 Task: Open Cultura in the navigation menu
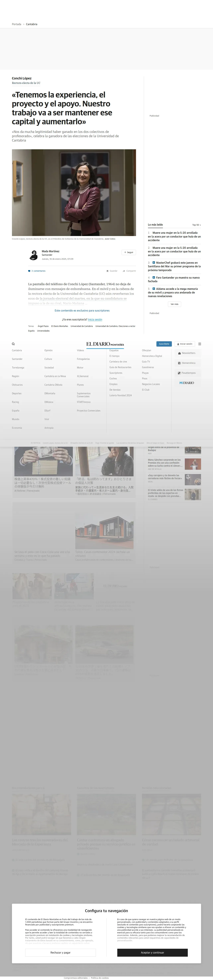coord(48,359)
